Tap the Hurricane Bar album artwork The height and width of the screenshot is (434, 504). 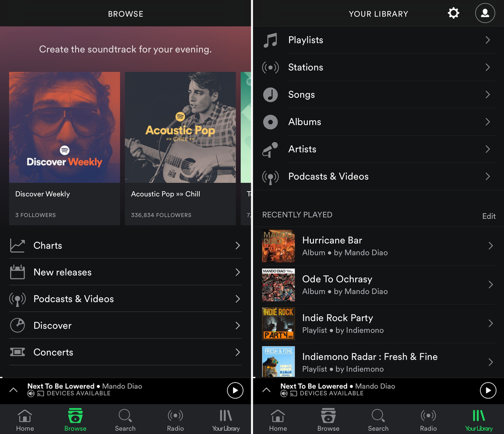pyautogui.click(x=278, y=246)
